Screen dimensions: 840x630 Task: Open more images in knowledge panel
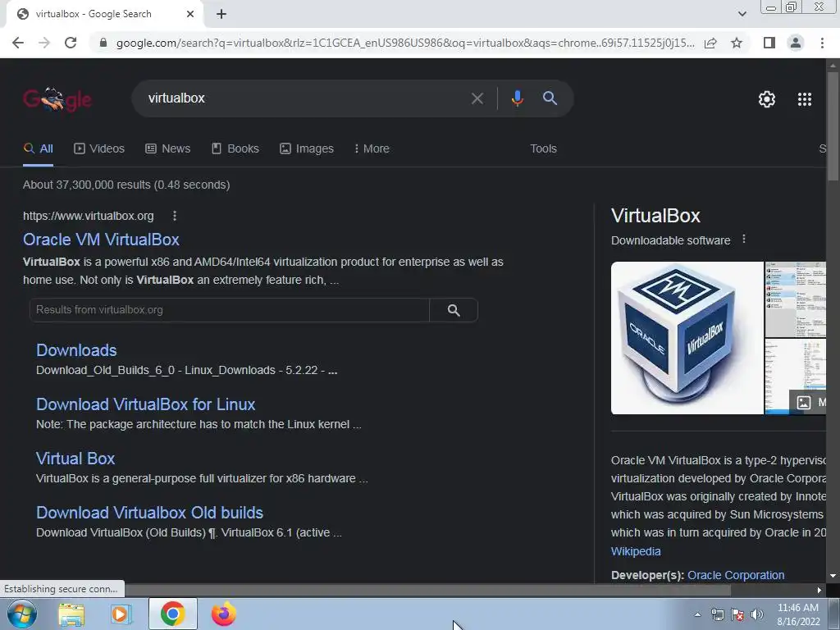click(808, 402)
